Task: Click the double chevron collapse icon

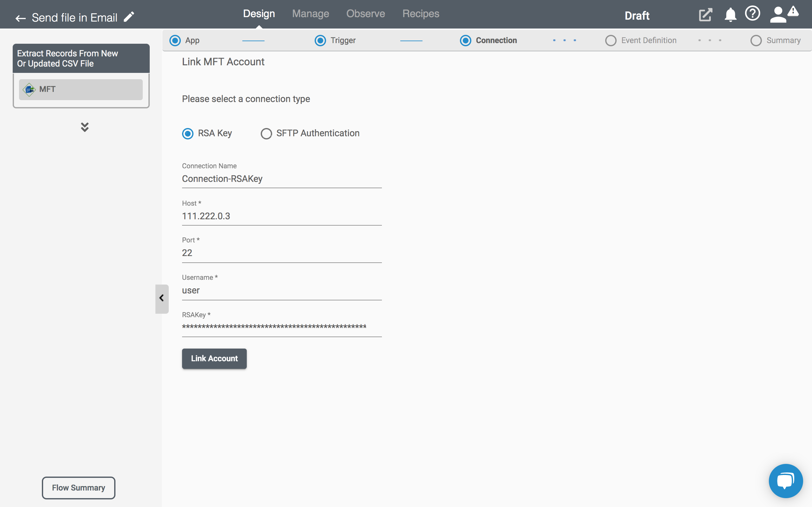Action: [x=85, y=127]
